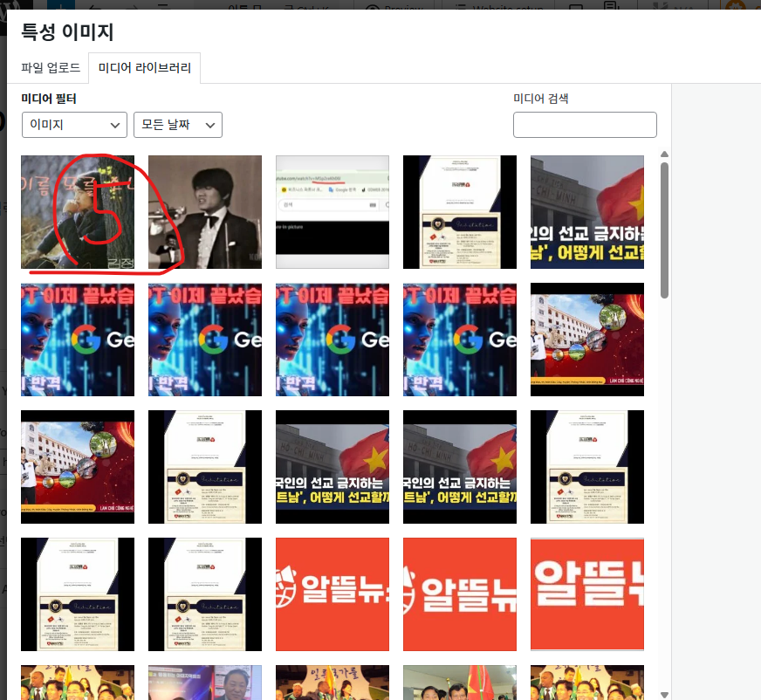Pick the building collage thumbnail beside the Gemini images
This screenshot has height=700, width=761.
[x=587, y=340]
